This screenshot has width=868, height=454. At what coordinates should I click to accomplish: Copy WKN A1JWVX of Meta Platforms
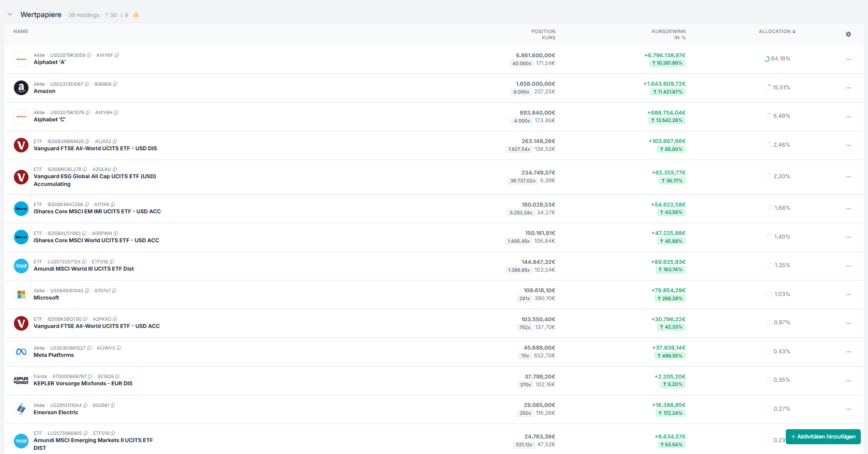pos(119,348)
